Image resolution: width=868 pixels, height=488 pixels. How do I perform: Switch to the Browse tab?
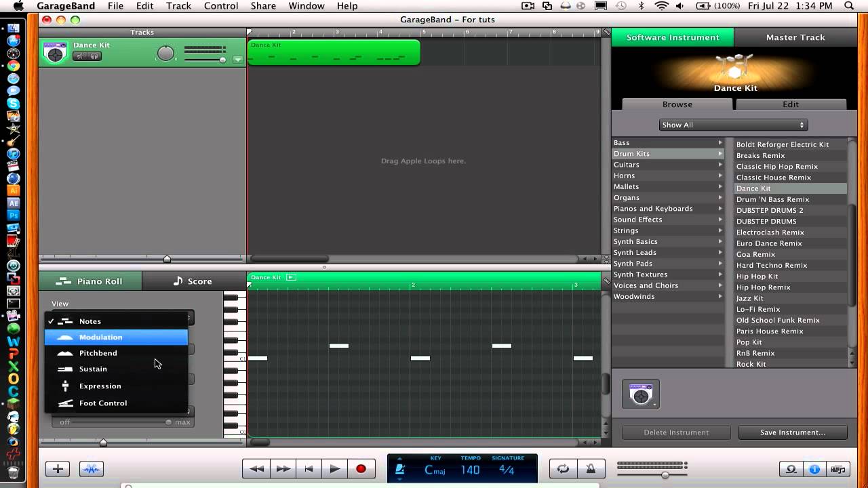[x=677, y=104]
